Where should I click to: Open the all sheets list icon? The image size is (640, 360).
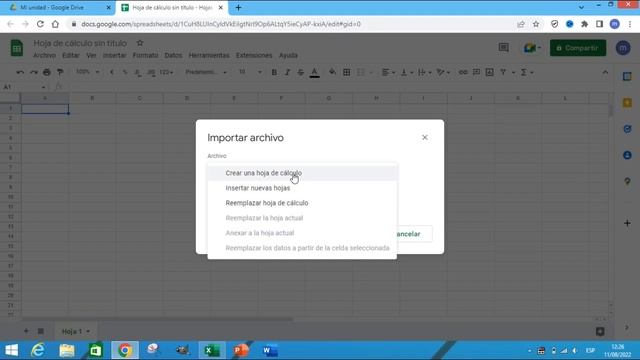tap(41, 331)
